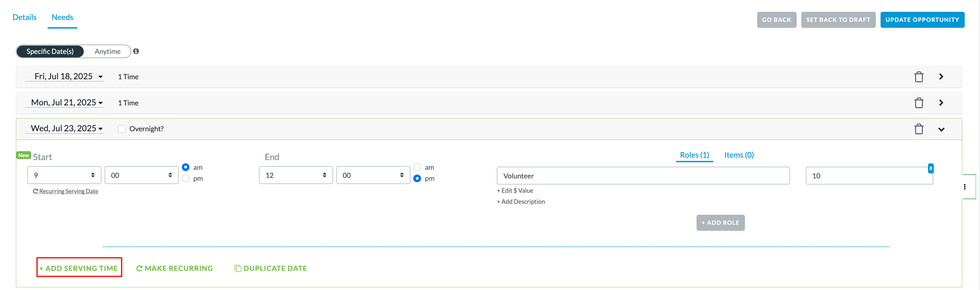Screen dimensions: 980x290
Task: Expand the Fri, Jul 18, 2025 row chevron
Action: click(941, 77)
